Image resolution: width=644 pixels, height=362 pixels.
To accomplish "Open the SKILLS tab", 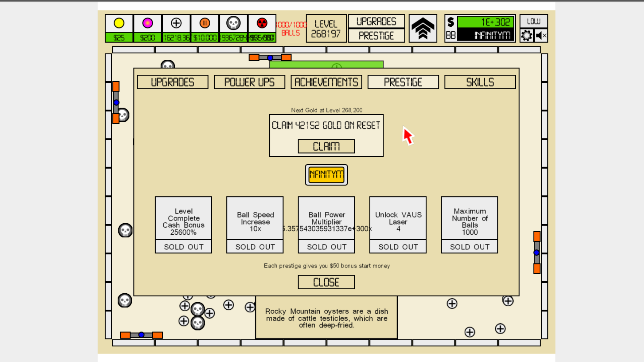I will pos(480,82).
